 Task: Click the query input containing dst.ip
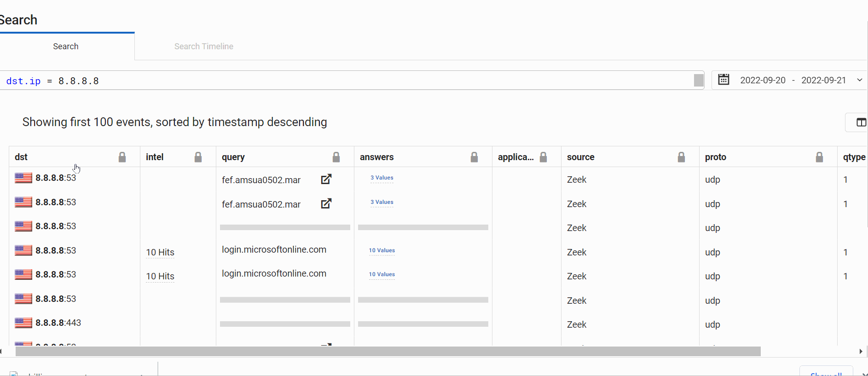(x=352, y=81)
